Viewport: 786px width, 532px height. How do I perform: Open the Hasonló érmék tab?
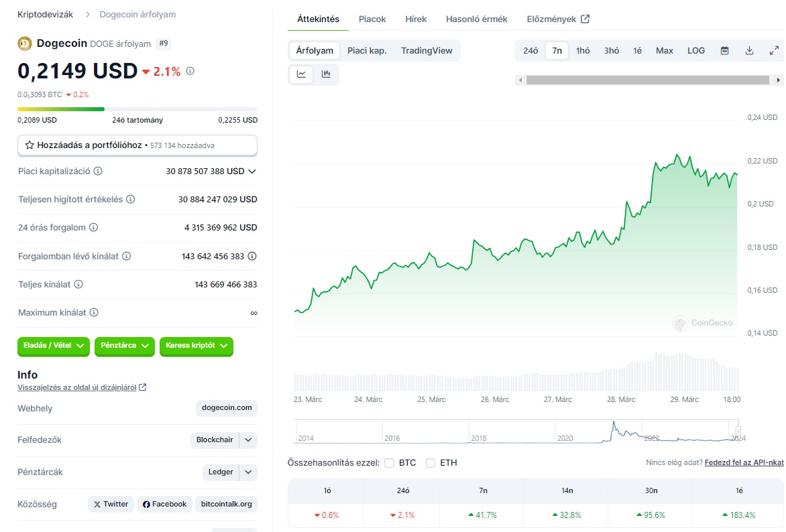pyautogui.click(x=477, y=19)
